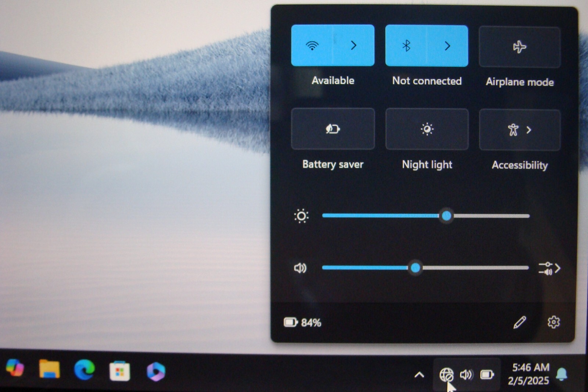Viewport: 588px width, 392px height.
Task: Click the taskbar battery icon
Action: point(487,375)
